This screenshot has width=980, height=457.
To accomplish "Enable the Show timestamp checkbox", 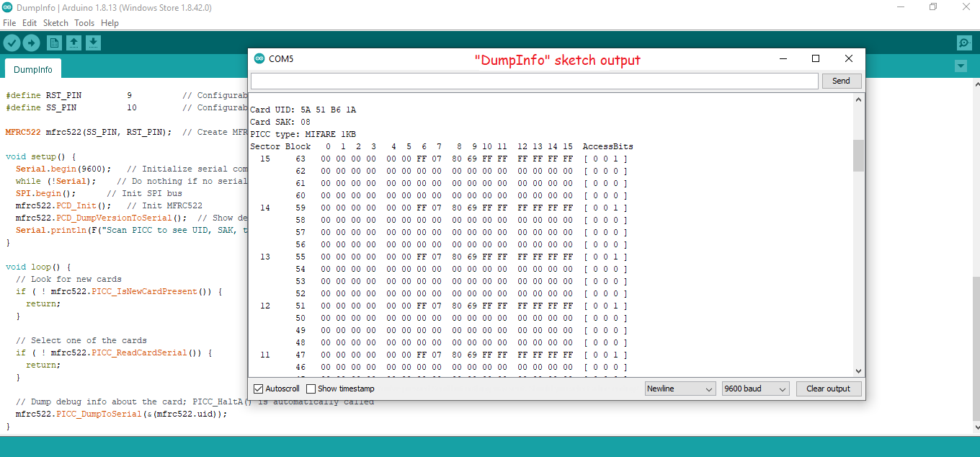I will coord(311,389).
